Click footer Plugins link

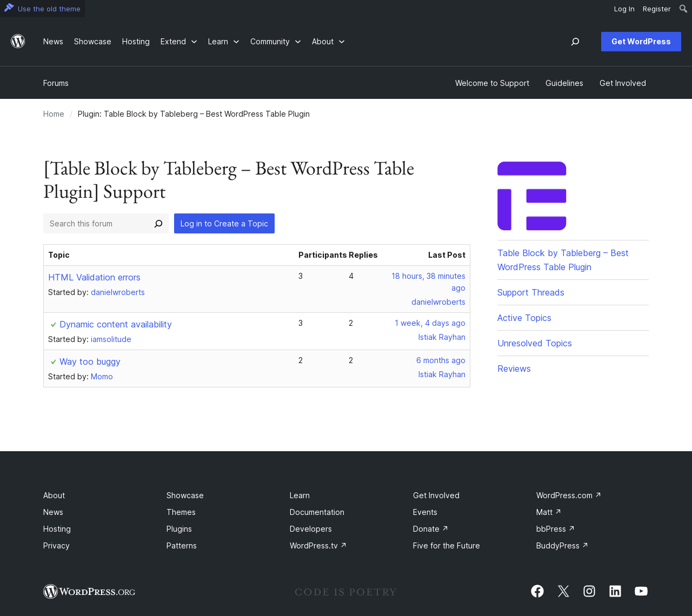tap(179, 529)
